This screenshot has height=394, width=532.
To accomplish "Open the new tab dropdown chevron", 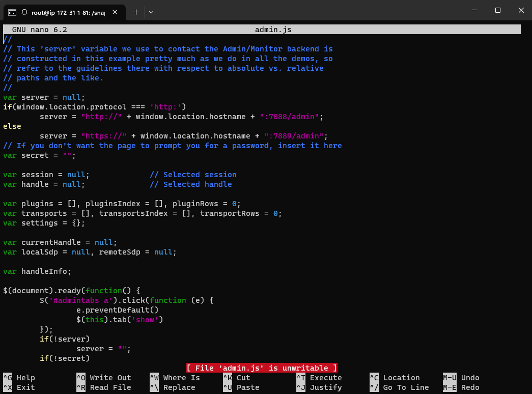I will 151,12.
